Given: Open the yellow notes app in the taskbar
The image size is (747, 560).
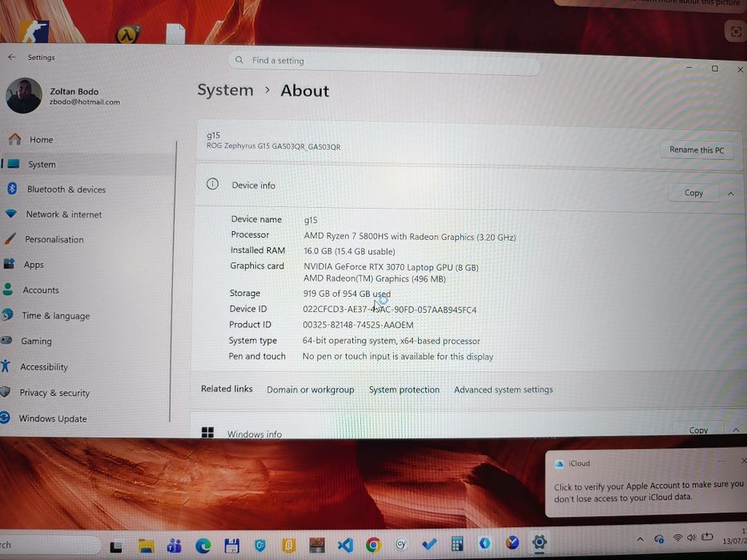Looking at the screenshot, I should (289, 546).
